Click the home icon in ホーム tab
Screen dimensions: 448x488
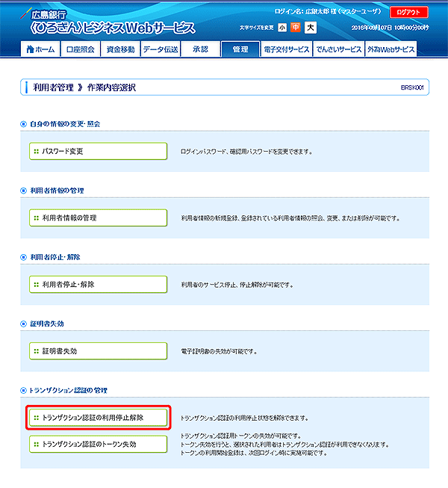point(30,49)
